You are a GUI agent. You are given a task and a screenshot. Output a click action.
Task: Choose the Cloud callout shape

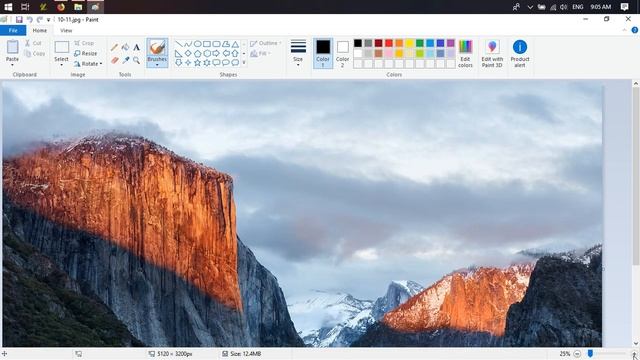click(x=235, y=62)
